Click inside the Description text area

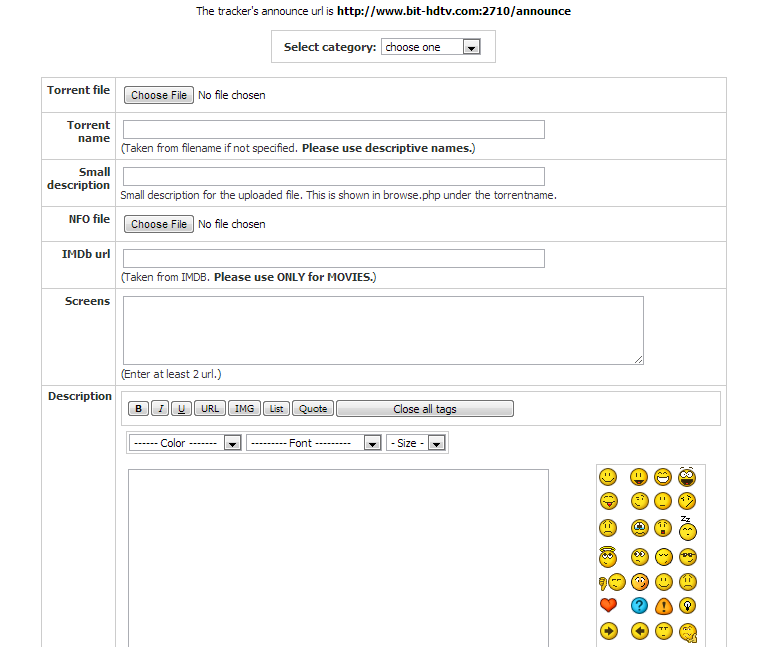tap(338, 557)
